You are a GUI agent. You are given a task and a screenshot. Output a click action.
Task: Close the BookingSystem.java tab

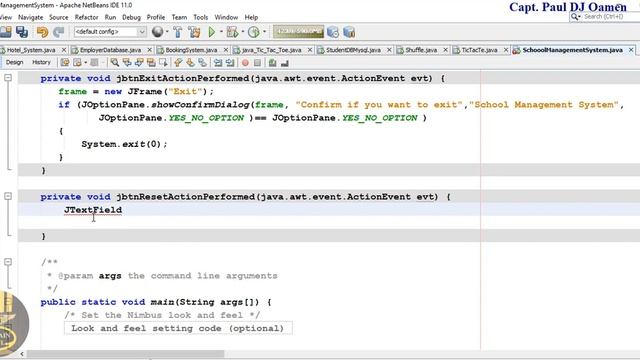226,50
